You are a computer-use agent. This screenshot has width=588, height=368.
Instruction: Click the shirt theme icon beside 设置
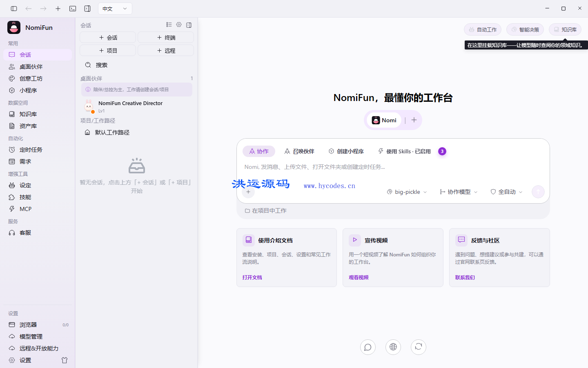[x=65, y=360]
